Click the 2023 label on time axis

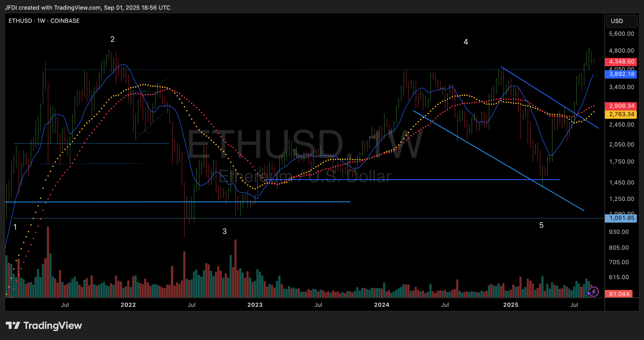point(255,305)
